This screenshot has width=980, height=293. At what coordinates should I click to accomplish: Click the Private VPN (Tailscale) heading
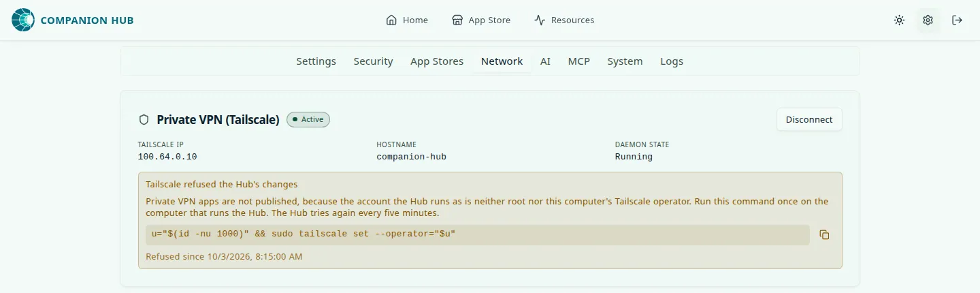(218, 120)
